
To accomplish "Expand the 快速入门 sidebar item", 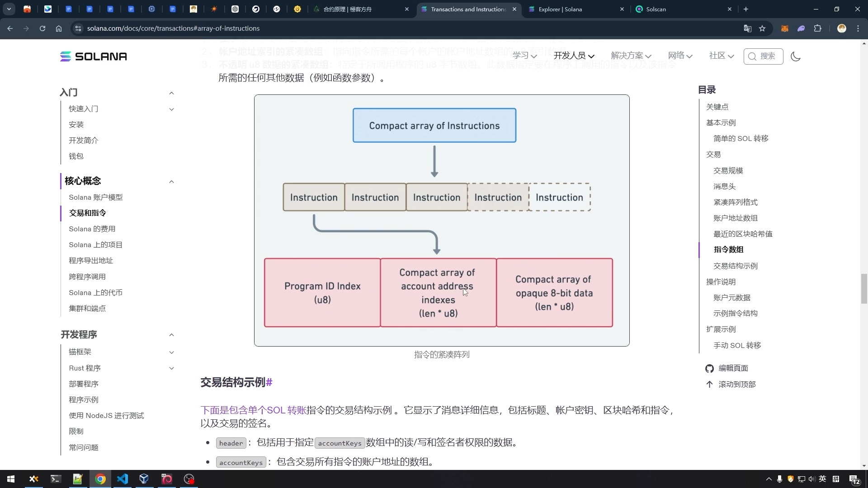I will coord(171,109).
